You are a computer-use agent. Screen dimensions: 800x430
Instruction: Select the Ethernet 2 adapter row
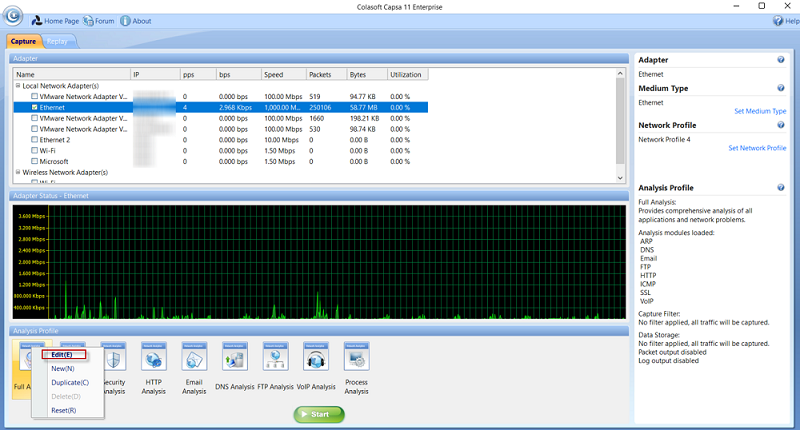pyautogui.click(x=220, y=140)
